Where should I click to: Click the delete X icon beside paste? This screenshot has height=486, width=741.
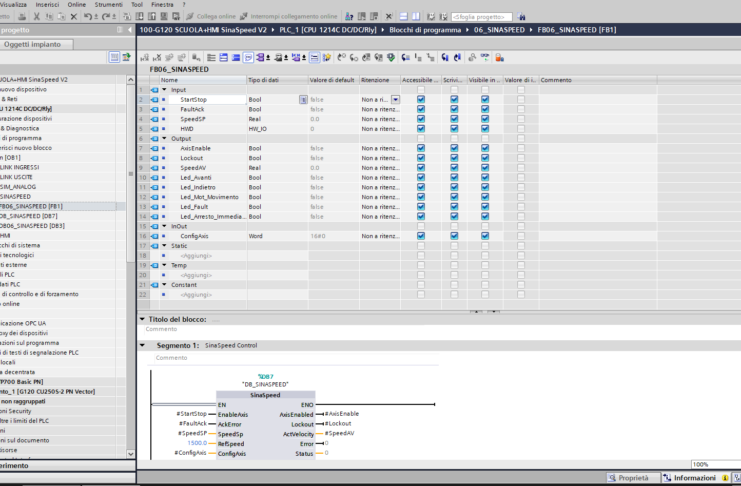click(74, 17)
